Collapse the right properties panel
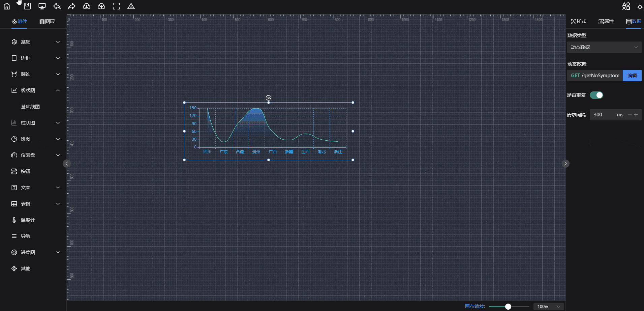The height and width of the screenshot is (311, 644). pos(565,164)
